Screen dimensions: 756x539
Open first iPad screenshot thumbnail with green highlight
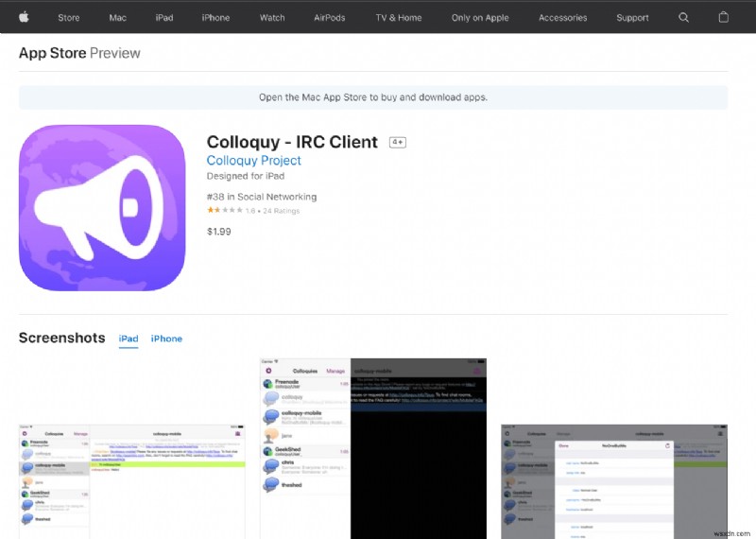pyautogui.click(x=131, y=481)
